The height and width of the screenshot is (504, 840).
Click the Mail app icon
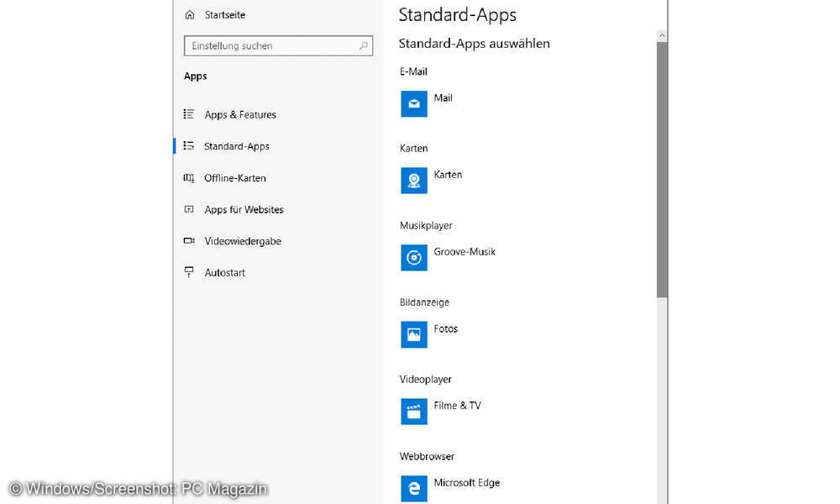pyautogui.click(x=413, y=103)
